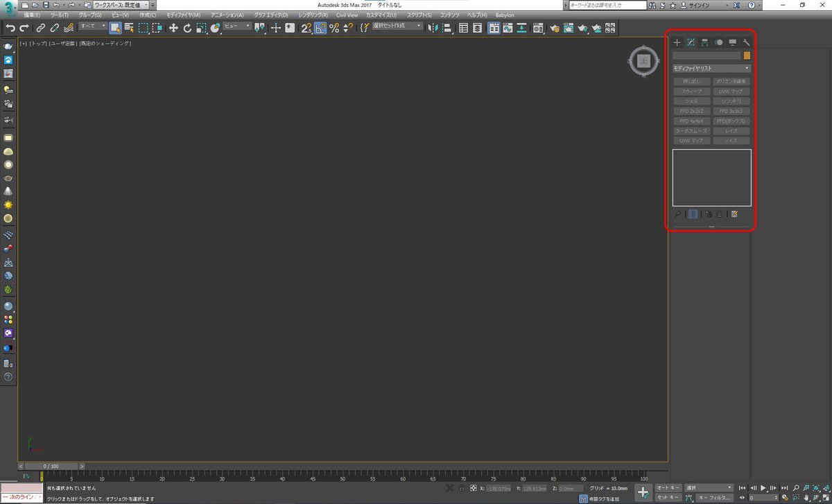The width and height of the screenshot is (832, 504).
Task: Click the Mirror tool icon
Action: pyautogui.click(x=433, y=28)
